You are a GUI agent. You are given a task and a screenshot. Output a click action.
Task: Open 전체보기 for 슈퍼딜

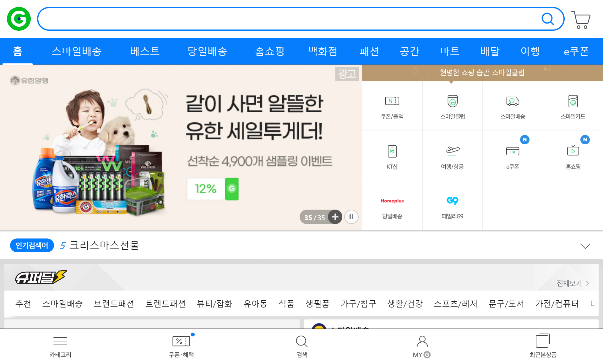(573, 283)
